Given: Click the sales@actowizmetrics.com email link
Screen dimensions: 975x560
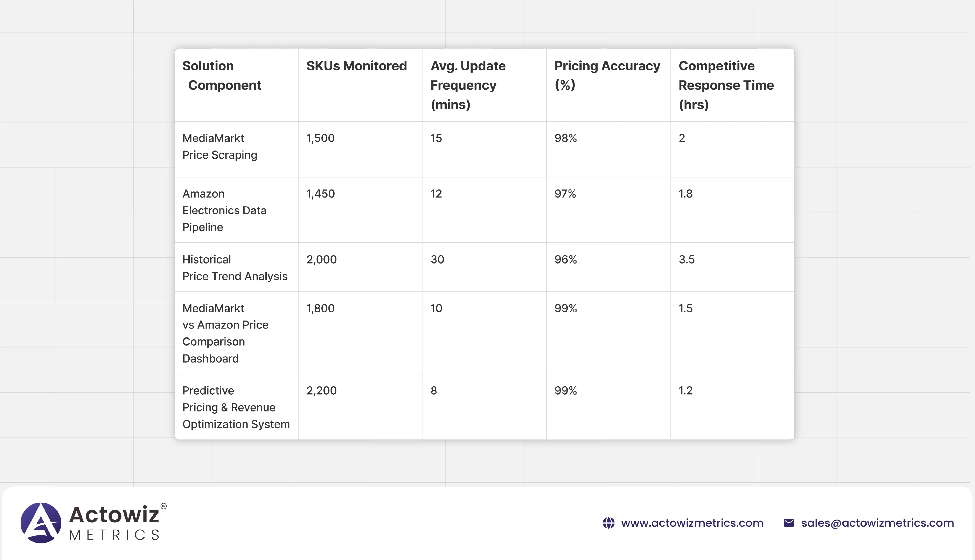Looking at the screenshot, I should click(877, 523).
